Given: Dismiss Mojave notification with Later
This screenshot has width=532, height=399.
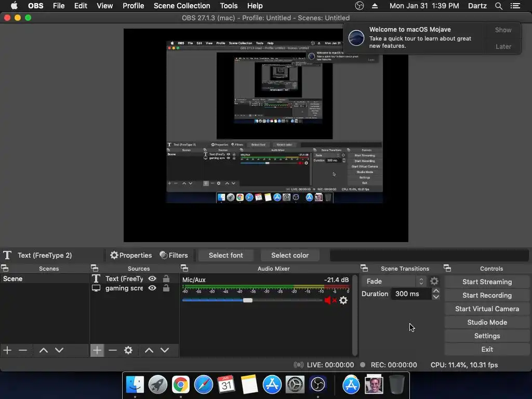Looking at the screenshot, I should point(503,46).
